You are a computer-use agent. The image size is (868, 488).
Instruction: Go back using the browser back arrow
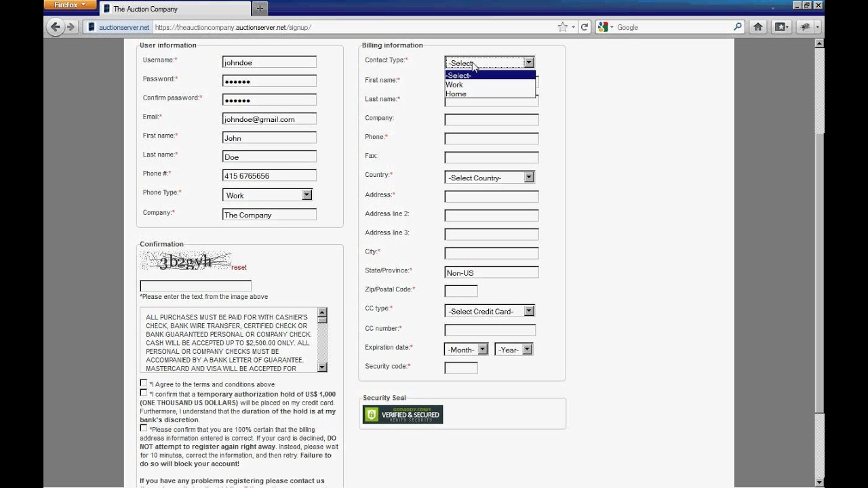56,27
